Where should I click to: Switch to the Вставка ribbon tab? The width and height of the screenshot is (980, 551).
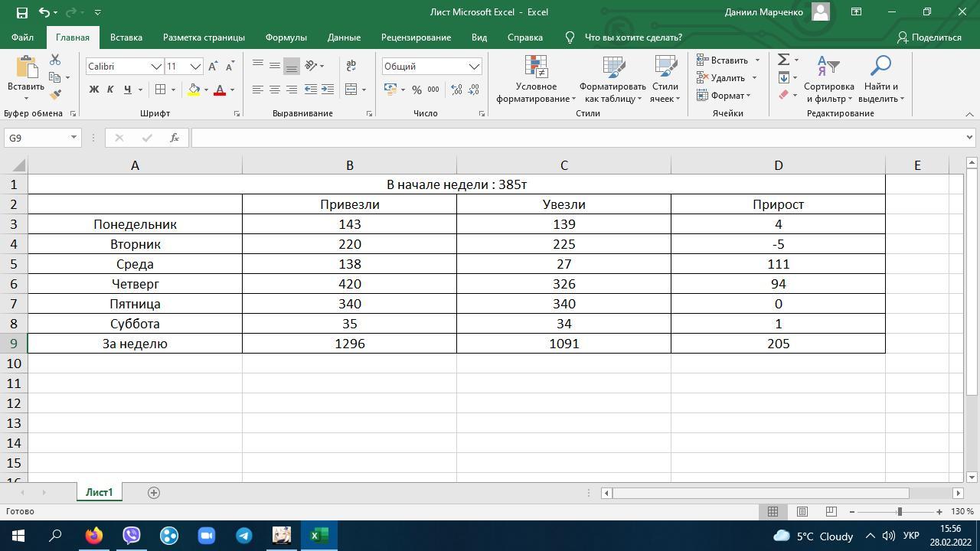pyautogui.click(x=126, y=37)
